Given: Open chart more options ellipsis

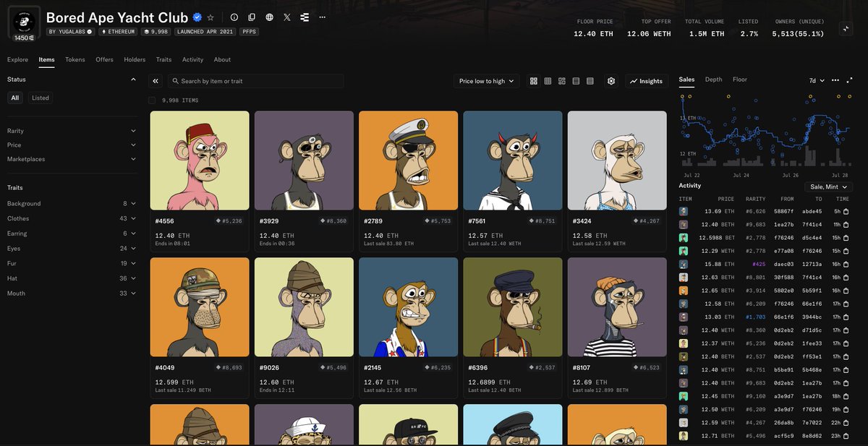Looking at the screenshot, I should click(835, 80).
